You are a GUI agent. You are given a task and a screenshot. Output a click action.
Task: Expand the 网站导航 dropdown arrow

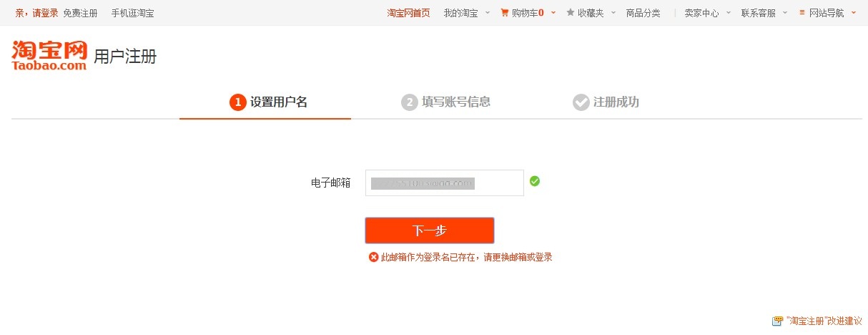(853, 13)
